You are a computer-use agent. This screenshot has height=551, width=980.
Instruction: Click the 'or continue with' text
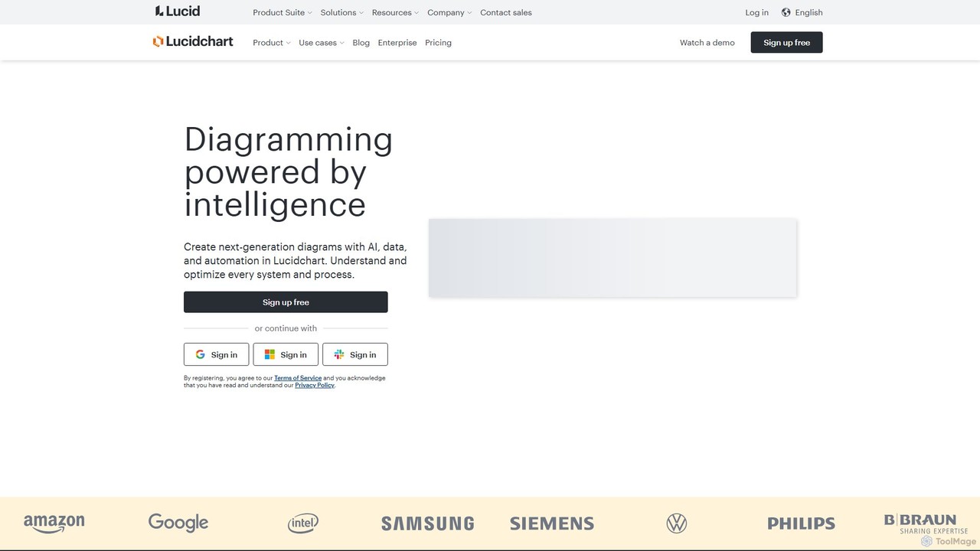coord(286,328)
